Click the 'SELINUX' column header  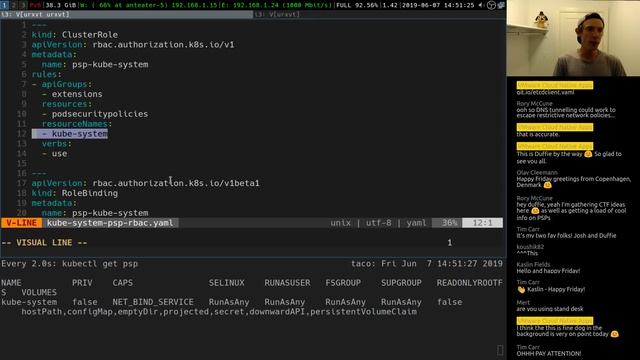(x=227, y=283)
